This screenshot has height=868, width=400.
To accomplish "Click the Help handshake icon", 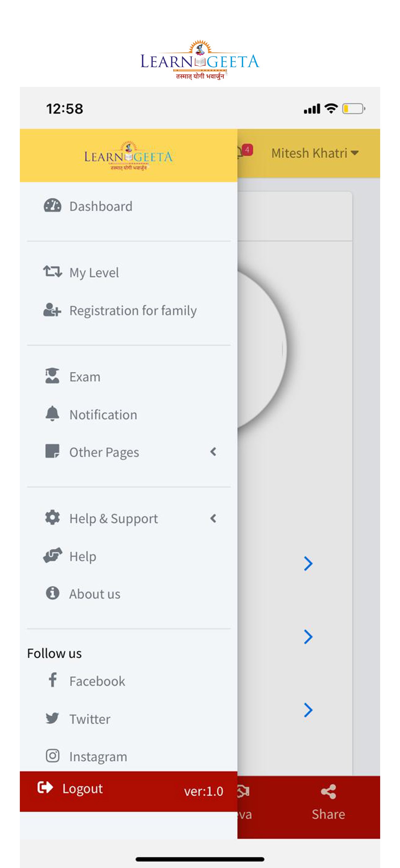I will 53,556.
